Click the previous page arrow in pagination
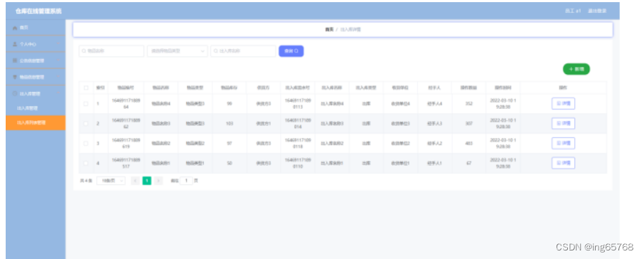The width and height of the screenshot is (644, 259). click(x=135, y=181)
